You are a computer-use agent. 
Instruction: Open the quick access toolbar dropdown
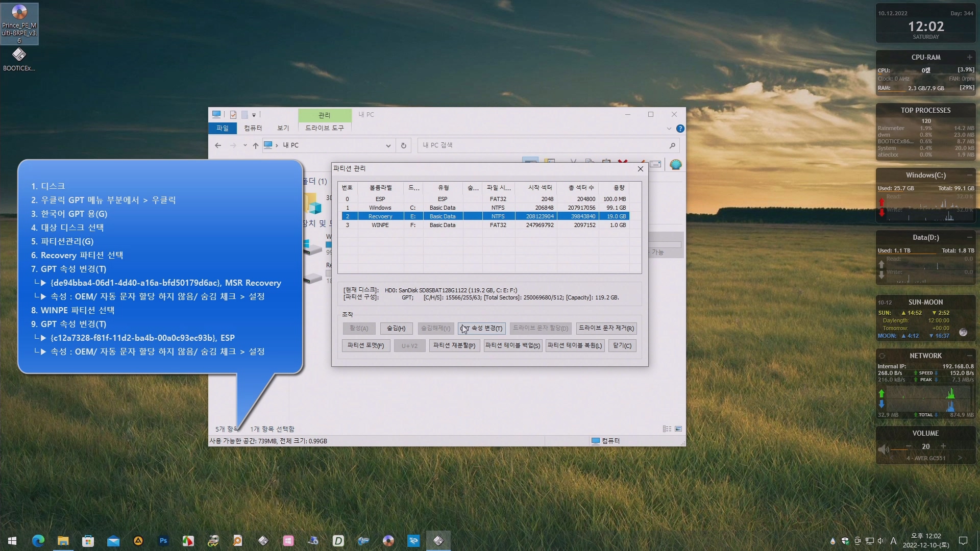(x=254, y=115)
